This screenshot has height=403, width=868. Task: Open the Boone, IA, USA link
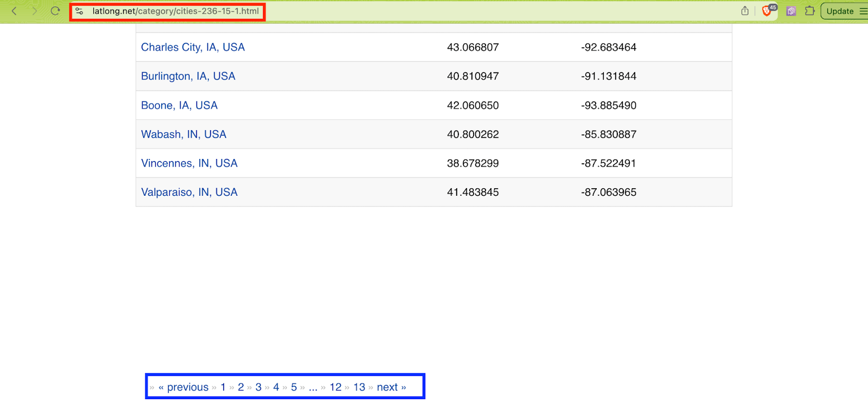179,105
